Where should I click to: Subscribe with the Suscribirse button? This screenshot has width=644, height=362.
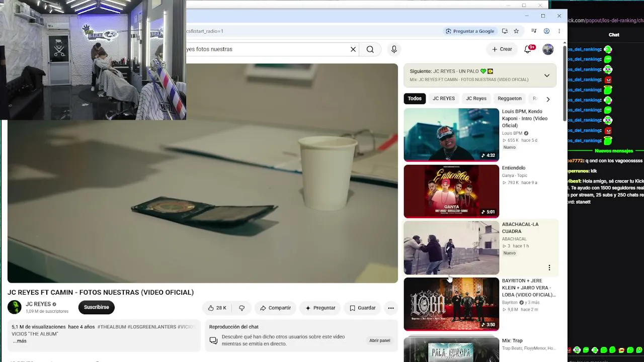coord(96,307)
